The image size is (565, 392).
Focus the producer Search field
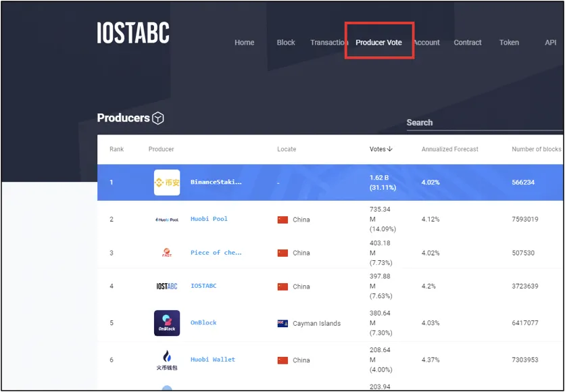[x=485, y=123]
